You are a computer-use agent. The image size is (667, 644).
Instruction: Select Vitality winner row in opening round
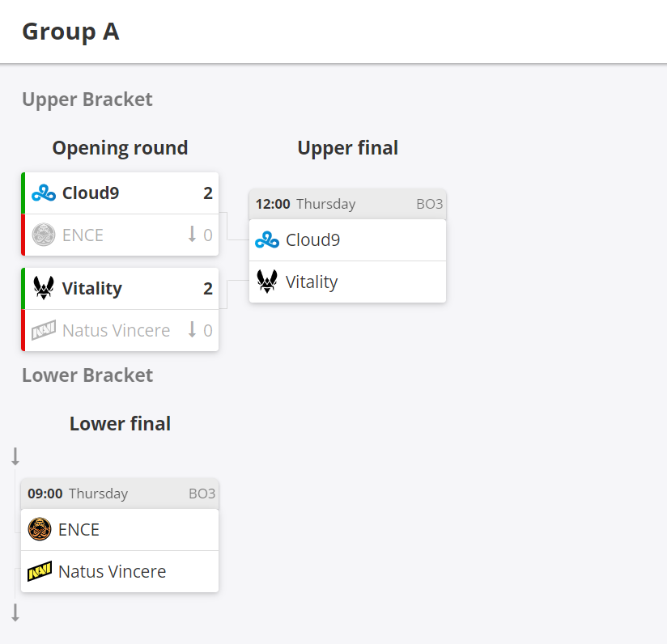120,288
